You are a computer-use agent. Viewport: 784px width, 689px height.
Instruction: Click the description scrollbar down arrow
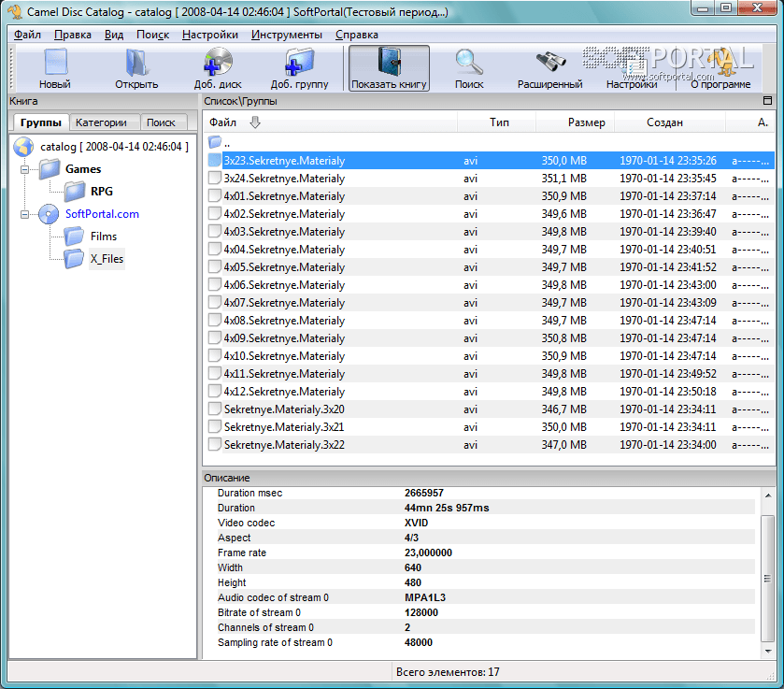768,651
